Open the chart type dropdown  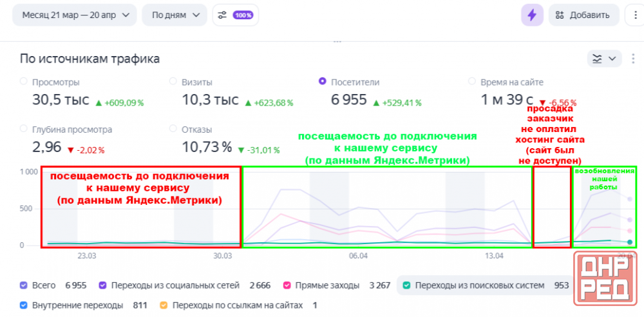coord(604,59)
